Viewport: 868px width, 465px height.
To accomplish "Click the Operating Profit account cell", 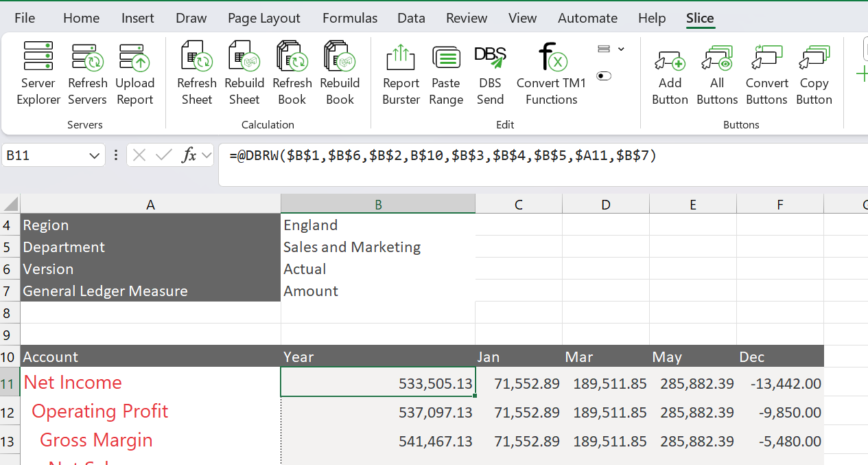I will point(150,411).
